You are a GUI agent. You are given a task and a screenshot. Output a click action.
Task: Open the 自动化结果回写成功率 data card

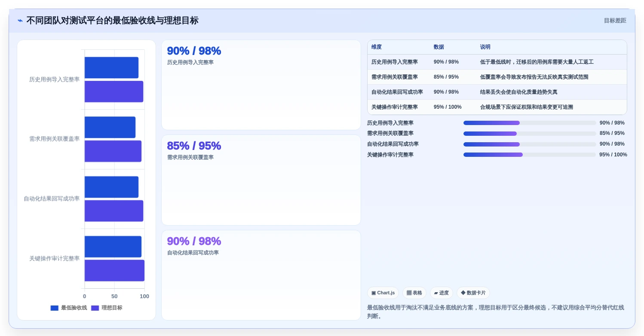(261, 275)
